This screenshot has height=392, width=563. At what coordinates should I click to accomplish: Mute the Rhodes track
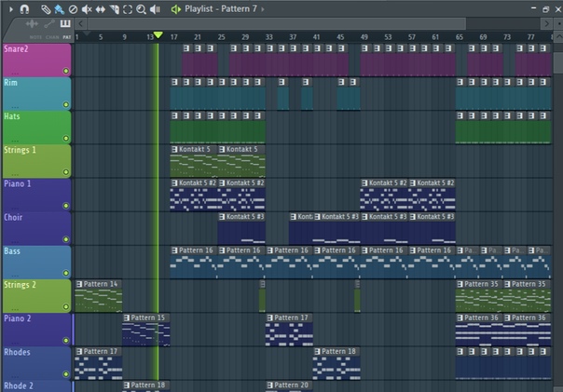(65, 374)
